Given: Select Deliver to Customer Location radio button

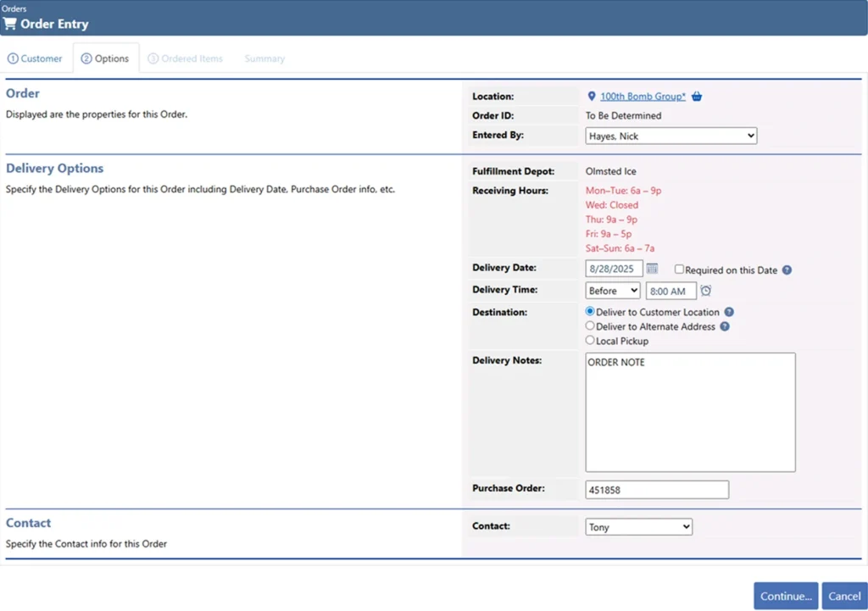Looking at the screenshot, I should coord(590,312).
